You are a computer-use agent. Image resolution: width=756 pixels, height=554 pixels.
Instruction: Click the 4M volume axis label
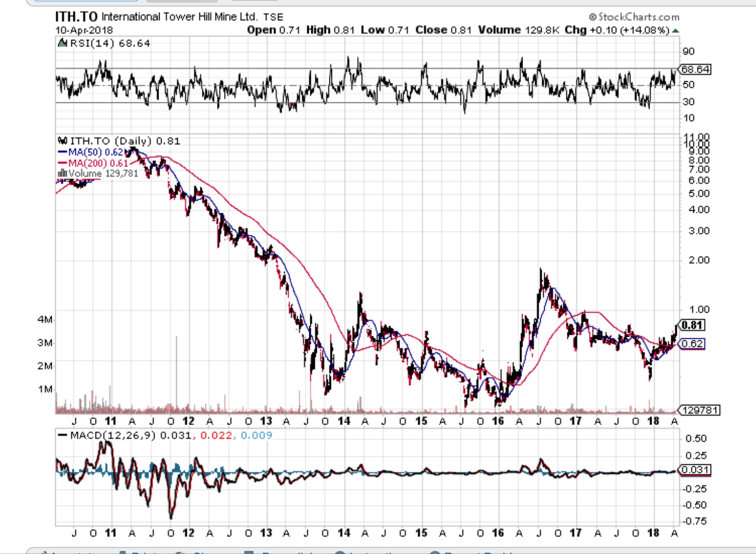(x=45, y=320)
